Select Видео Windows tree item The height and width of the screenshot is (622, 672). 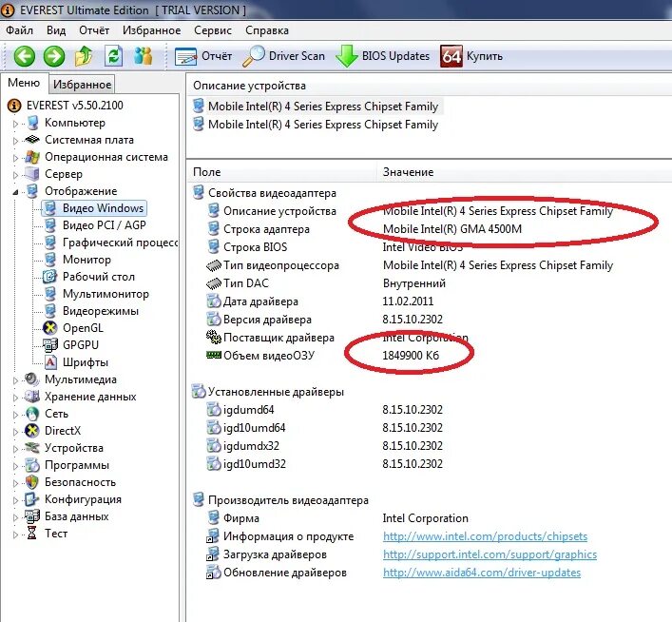pyautogui.click(x=94, y=208)
